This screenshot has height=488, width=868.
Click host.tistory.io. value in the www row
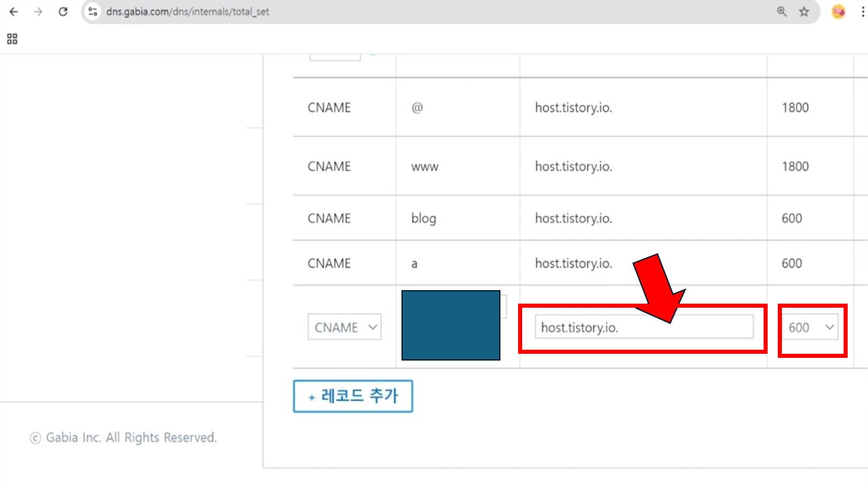point(574,167)
